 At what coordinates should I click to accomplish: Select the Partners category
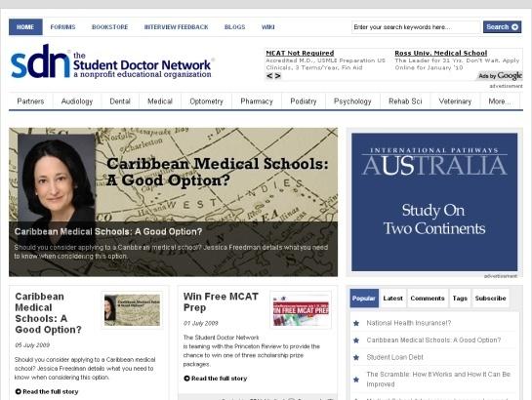click(x=30, y=101)
